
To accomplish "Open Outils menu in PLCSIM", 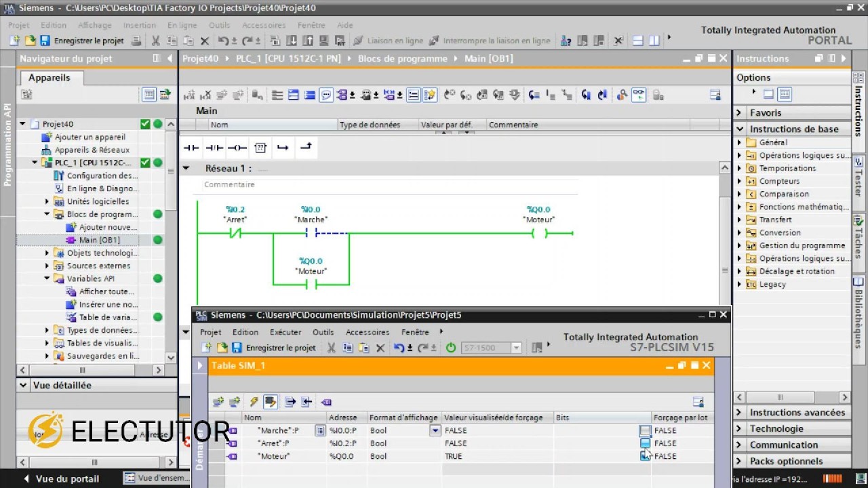I will [323, 332].
